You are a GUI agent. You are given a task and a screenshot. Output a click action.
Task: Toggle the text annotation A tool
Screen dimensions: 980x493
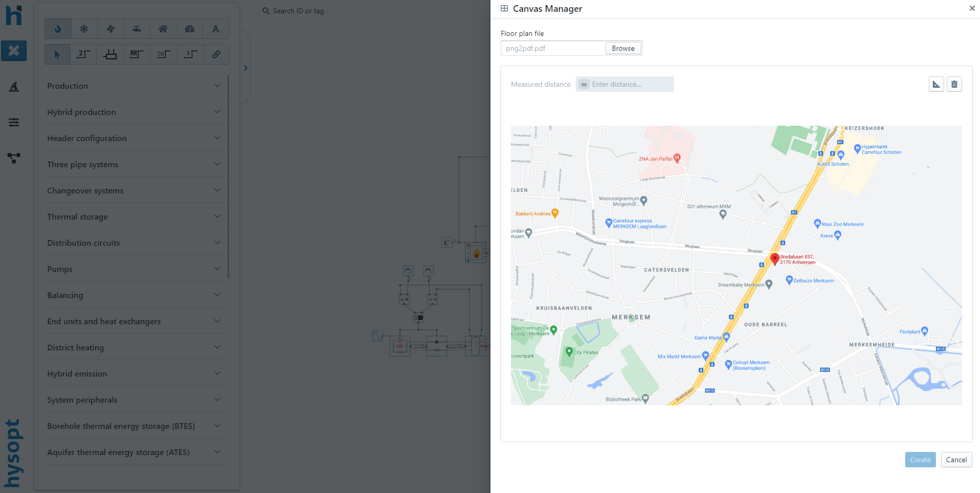tap(216, 29)
